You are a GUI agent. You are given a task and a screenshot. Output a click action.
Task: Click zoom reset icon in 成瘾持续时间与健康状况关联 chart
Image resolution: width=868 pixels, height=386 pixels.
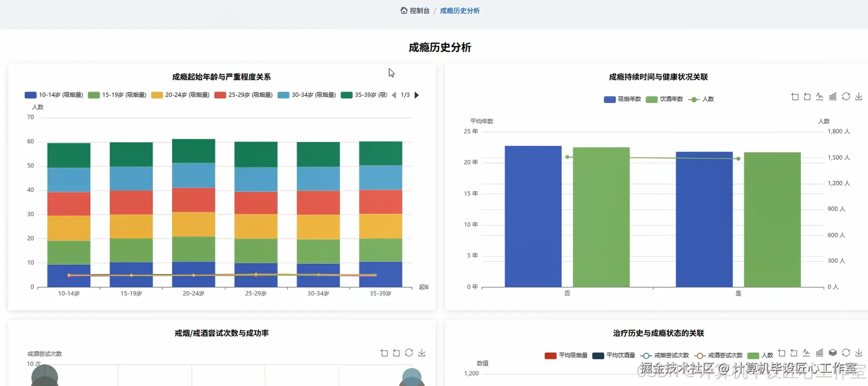click(x=807, y=96)
